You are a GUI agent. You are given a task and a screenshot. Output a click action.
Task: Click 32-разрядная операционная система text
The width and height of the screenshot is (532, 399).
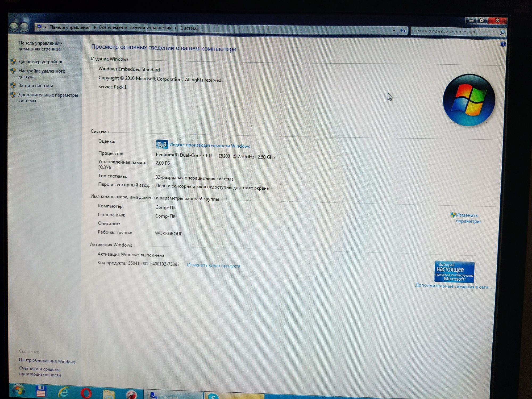coord(194,178)
